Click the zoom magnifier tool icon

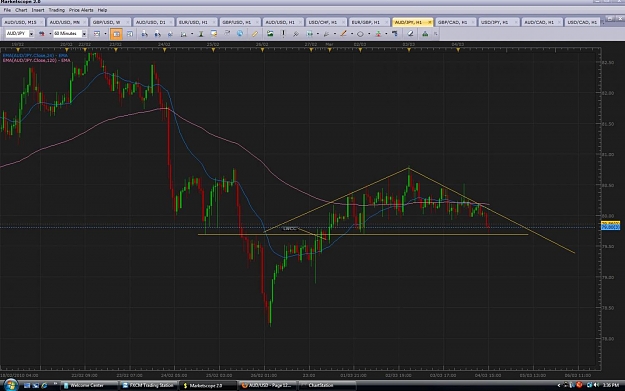coord(296,34)
